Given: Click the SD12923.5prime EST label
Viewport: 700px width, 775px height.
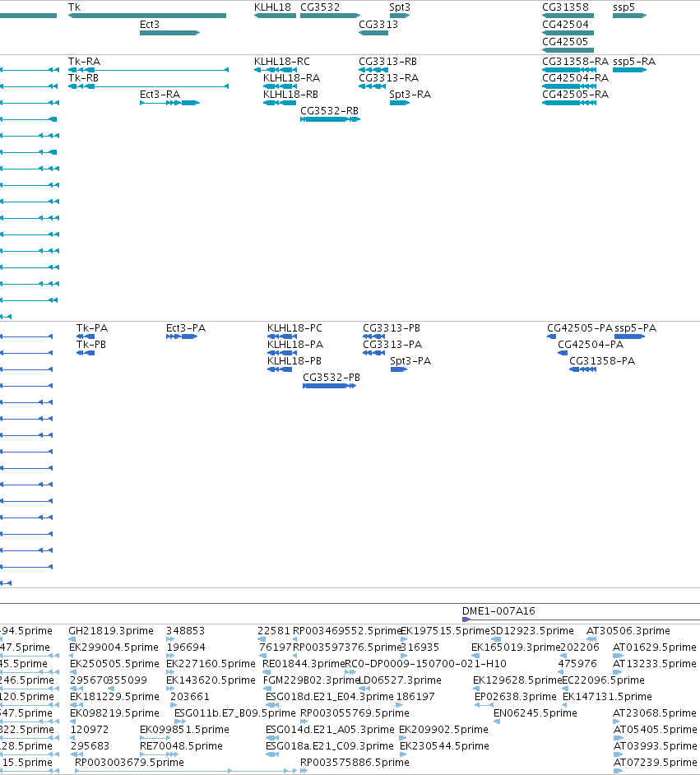Looking at the screenshot, I should 532,631.
